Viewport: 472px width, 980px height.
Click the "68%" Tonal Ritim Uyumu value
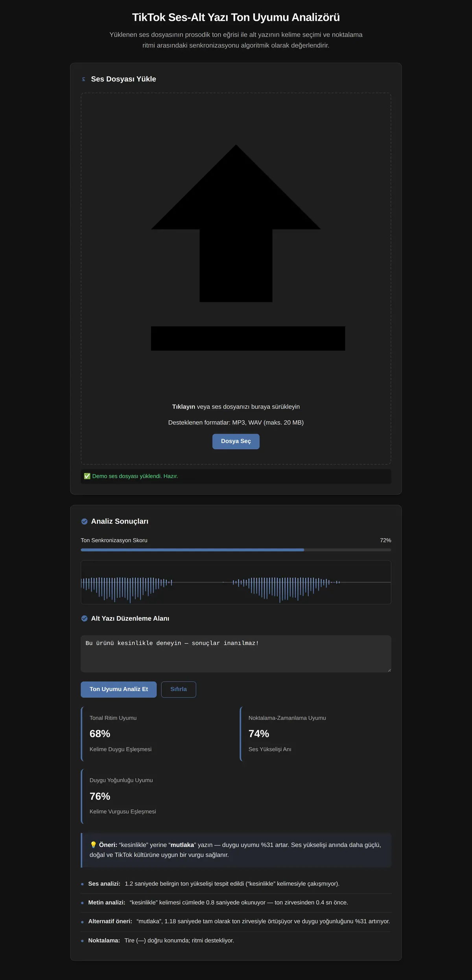pos(100,734)
